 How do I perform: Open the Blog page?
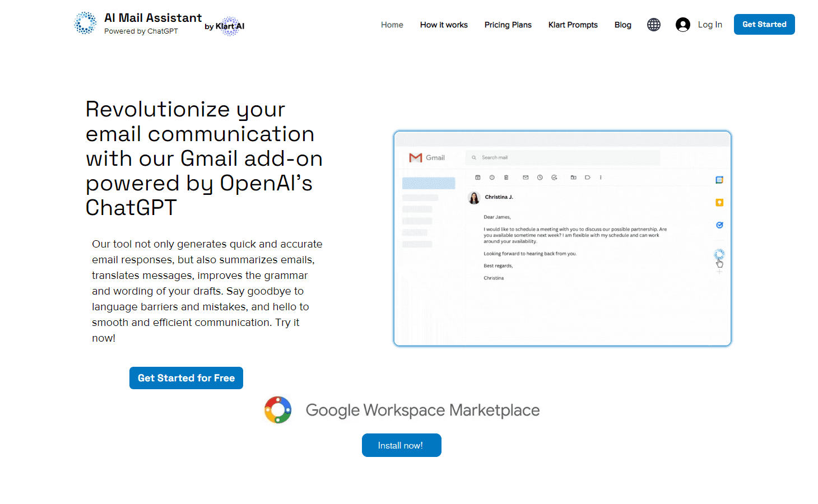[623, 25]
